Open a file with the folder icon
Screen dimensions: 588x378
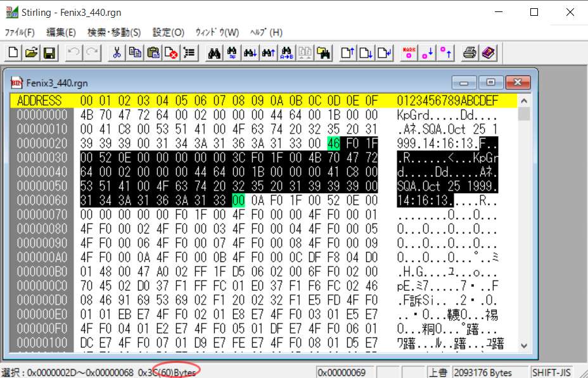coord(31,53)
